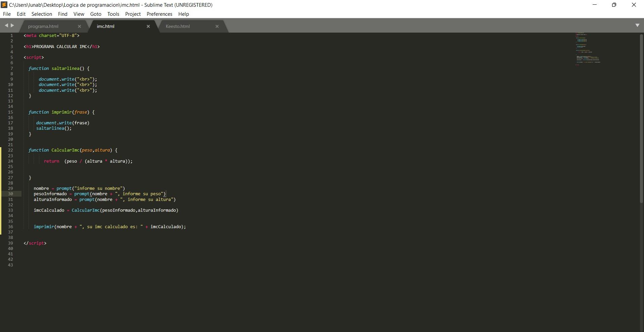The height and width of the screenshot is (332, 644).
Task: Click the previous tab arrow
Action: click(x=6, y=26)
